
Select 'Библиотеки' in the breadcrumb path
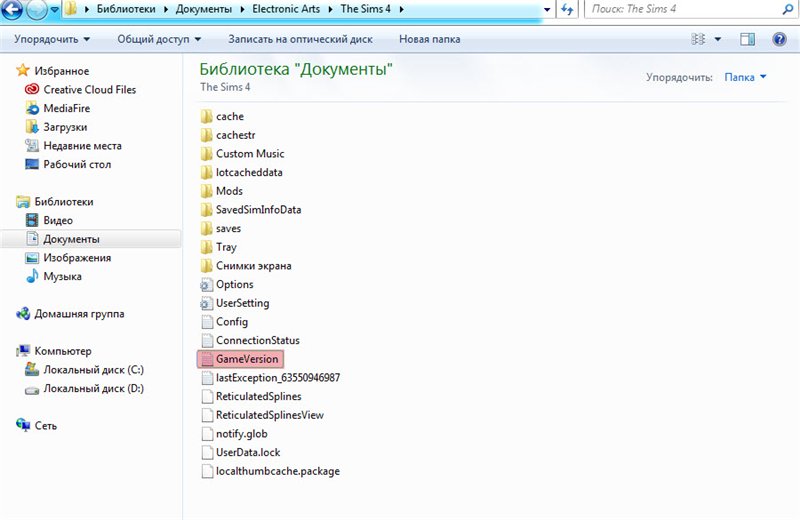click(x=126, y=9)
